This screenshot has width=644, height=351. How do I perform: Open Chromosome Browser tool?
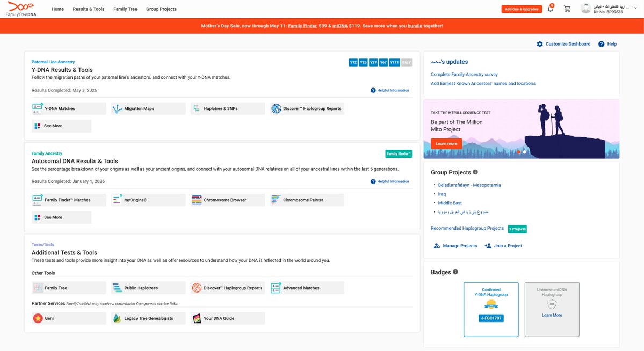point(228,200)
